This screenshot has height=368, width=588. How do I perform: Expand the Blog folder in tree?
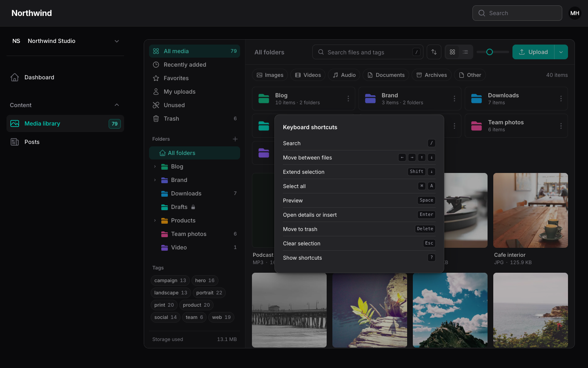(x=155, y=166)
